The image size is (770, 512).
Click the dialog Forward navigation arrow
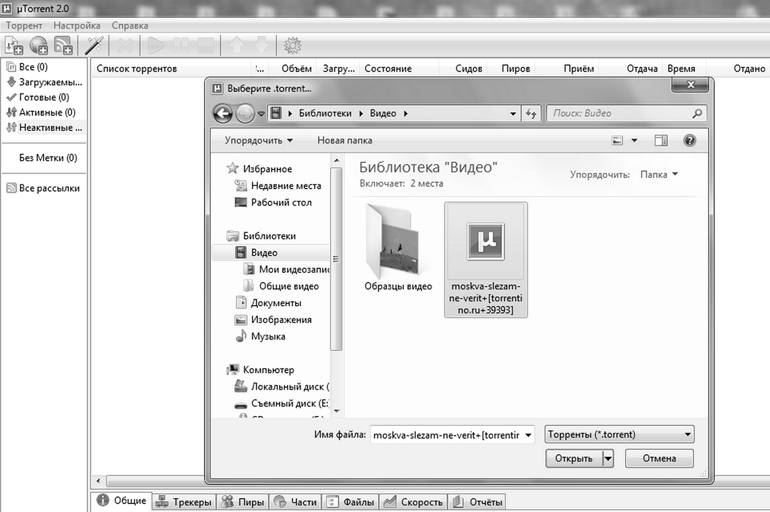(245, 114)
